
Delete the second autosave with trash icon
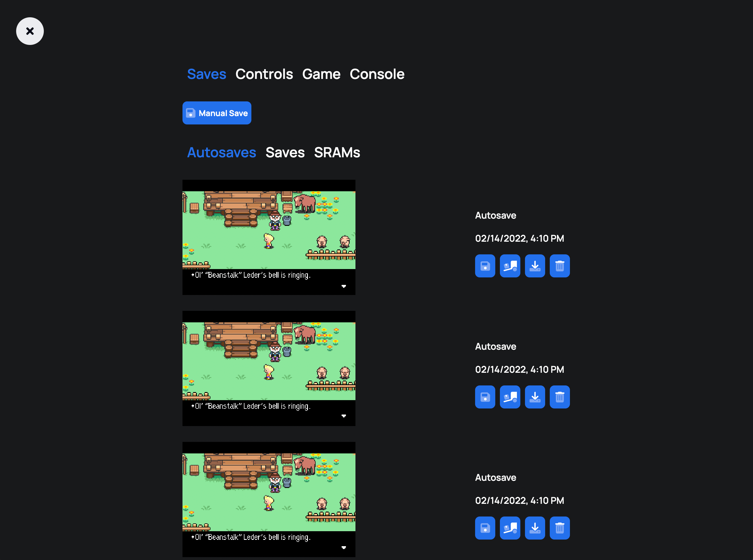point(560,397)
